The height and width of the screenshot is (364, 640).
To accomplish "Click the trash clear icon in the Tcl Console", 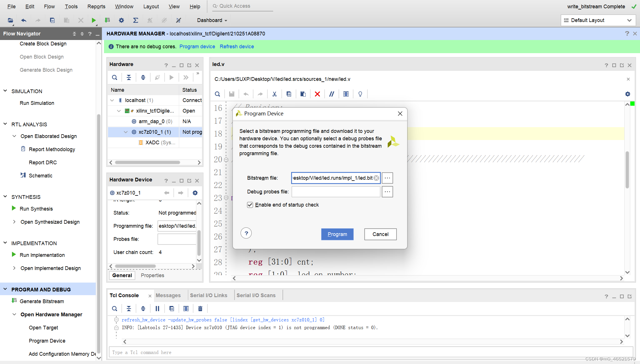I will pyautogui.click(x=200, y=309).
